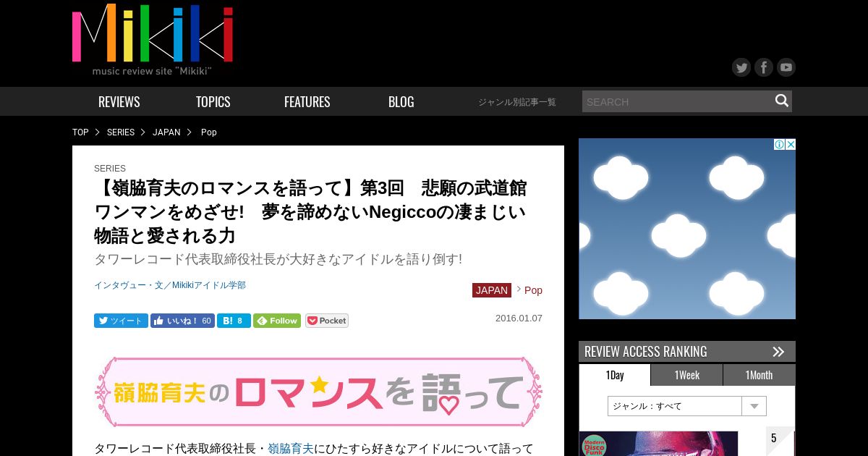Click the Mikiki logo
This screenshot has width=868, height=456.
[153, 40]
